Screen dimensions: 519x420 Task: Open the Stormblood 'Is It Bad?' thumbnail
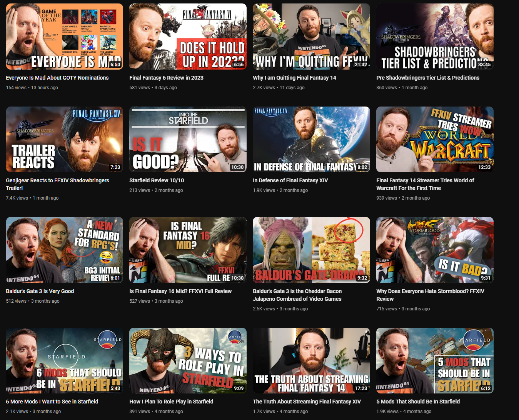(435, 250)
